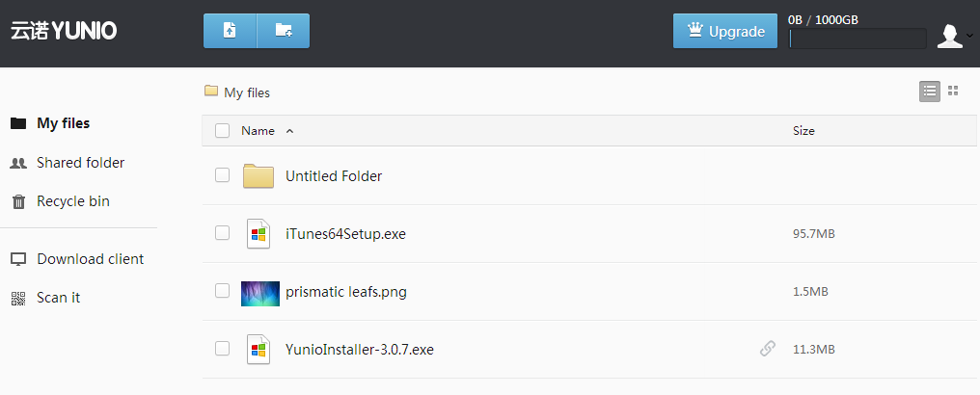Click the storage usage progress bar
The width and height of the screenshot is (980, 395).
point(857,39)
